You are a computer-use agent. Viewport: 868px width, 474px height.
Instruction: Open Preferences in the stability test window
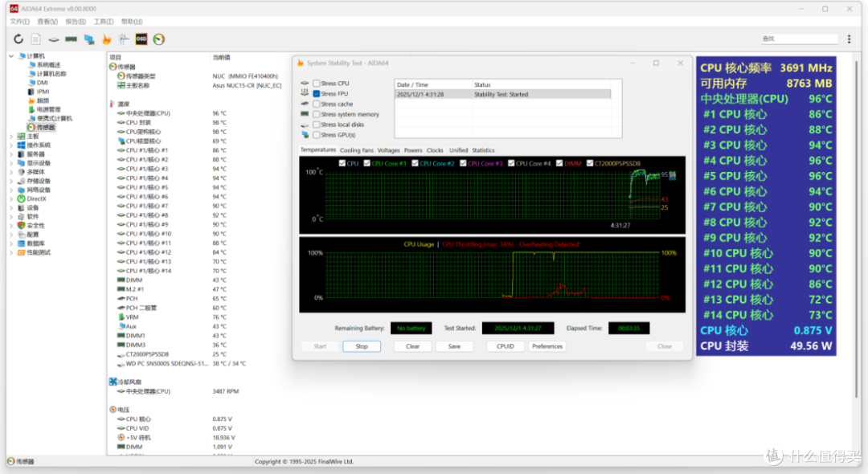[x=547, y=346]
